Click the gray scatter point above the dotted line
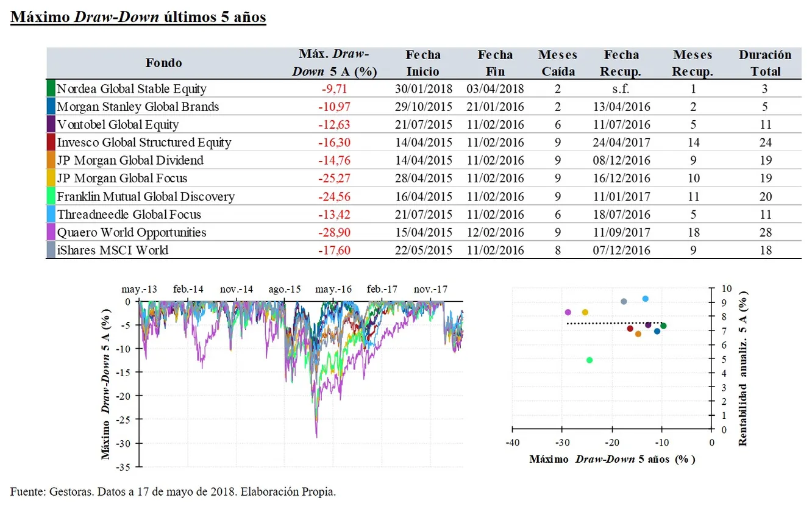The image size is (812, 506). (624, 301)
